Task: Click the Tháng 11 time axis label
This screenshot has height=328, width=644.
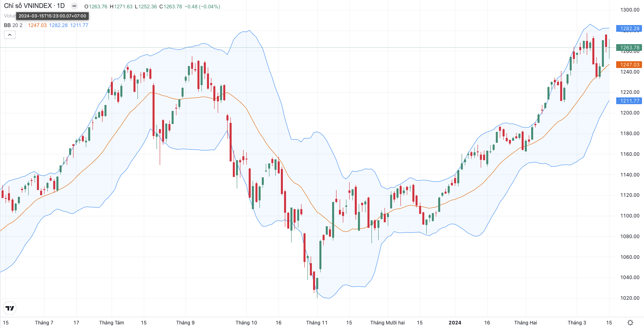Action: (x=317, y=323)
